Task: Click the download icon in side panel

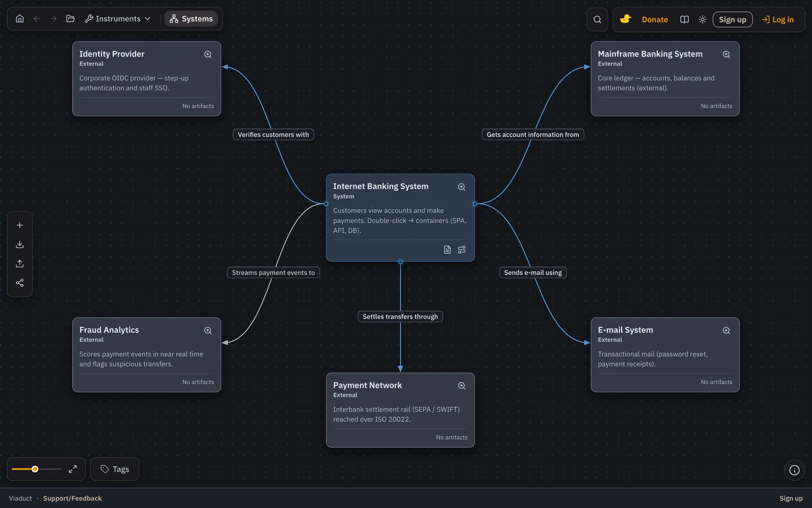Action: [x=20, y=244]
